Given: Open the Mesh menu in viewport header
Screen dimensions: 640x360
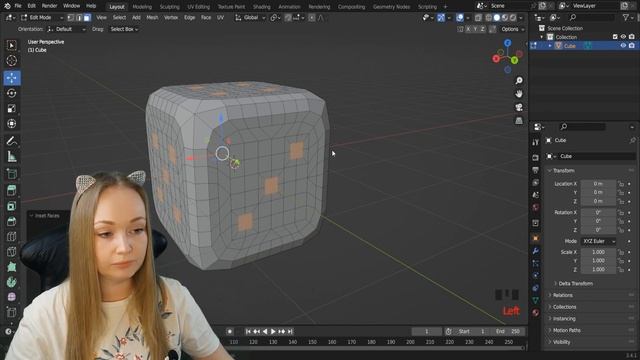Looking at the screenshot, I should [152, 18].
